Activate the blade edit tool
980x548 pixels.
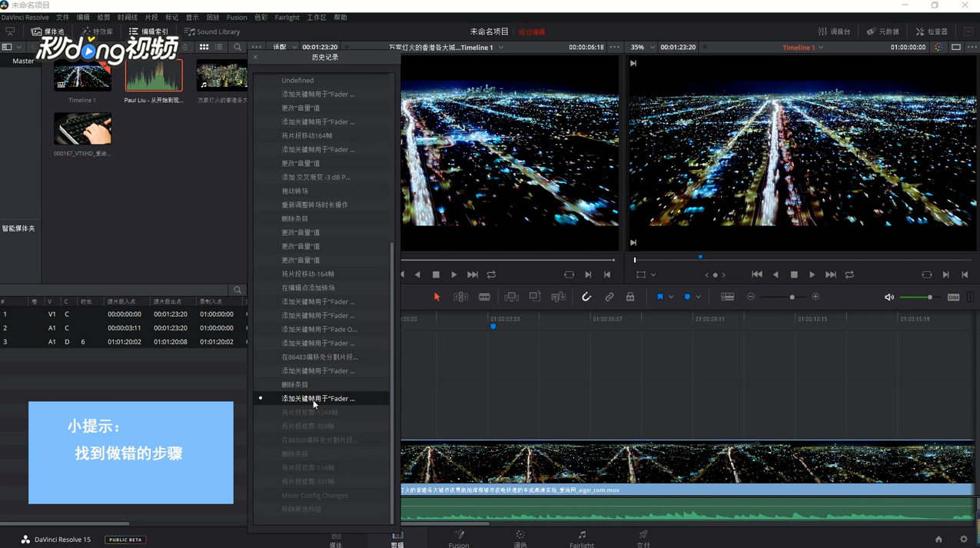(x=484, y=297)
